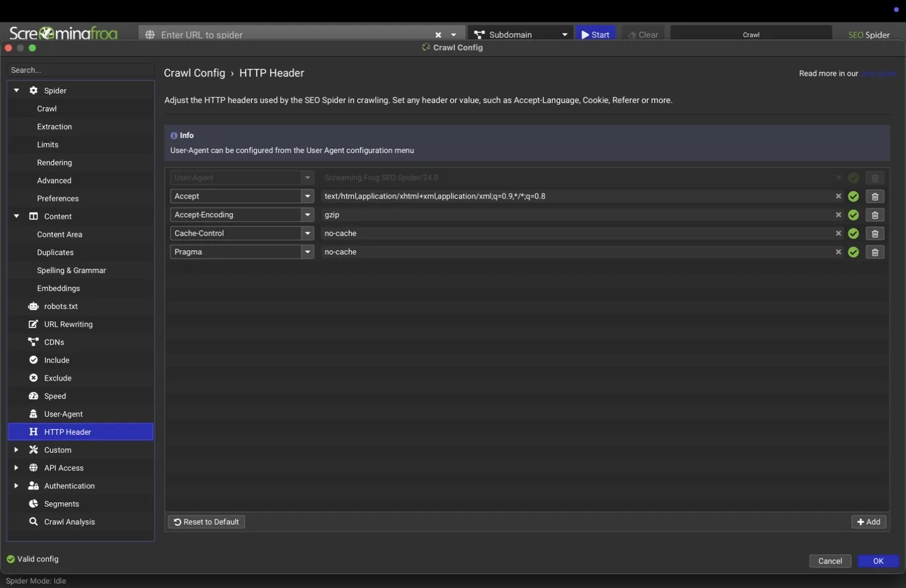Open Spelling & Grammar settings
Screen dimensions: 906x588
[71, 270]
